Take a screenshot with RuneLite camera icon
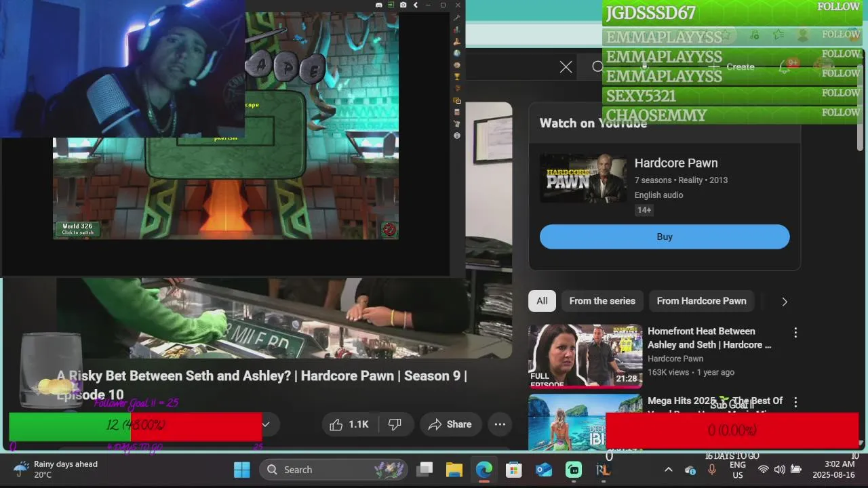Screen dimensions: 868x488 coord(403,5)
